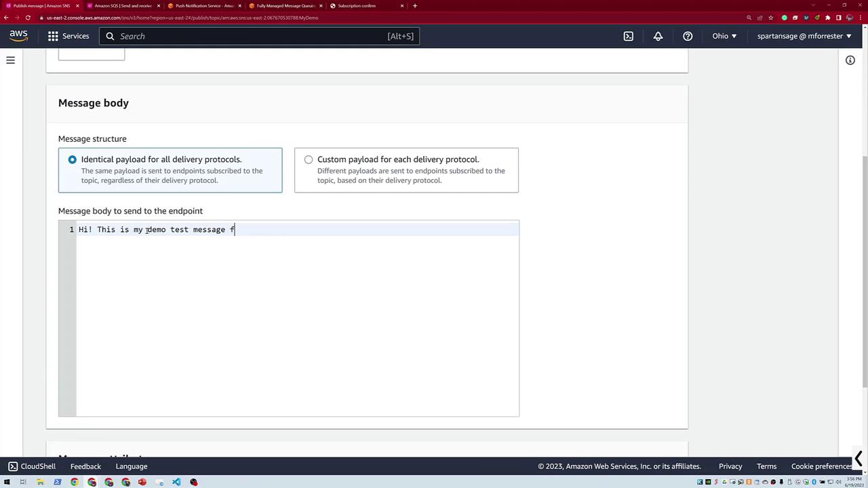Viewport: 868px width, 488px height.
Task: Expand the left navigation hamburger menu
Action: (x=10, y=60)
